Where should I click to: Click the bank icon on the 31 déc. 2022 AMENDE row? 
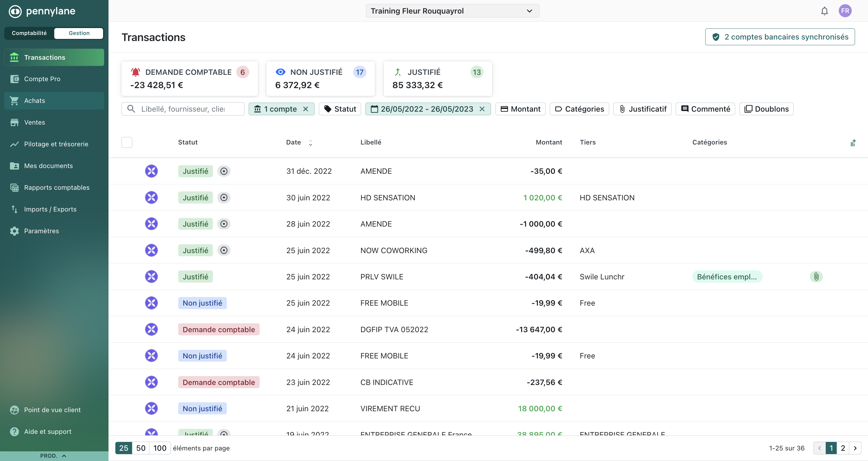(151, 171)
